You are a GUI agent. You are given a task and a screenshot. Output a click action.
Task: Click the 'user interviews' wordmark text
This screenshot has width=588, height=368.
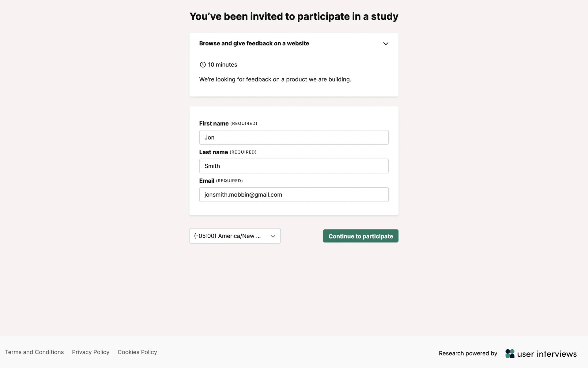coord(547,354)
